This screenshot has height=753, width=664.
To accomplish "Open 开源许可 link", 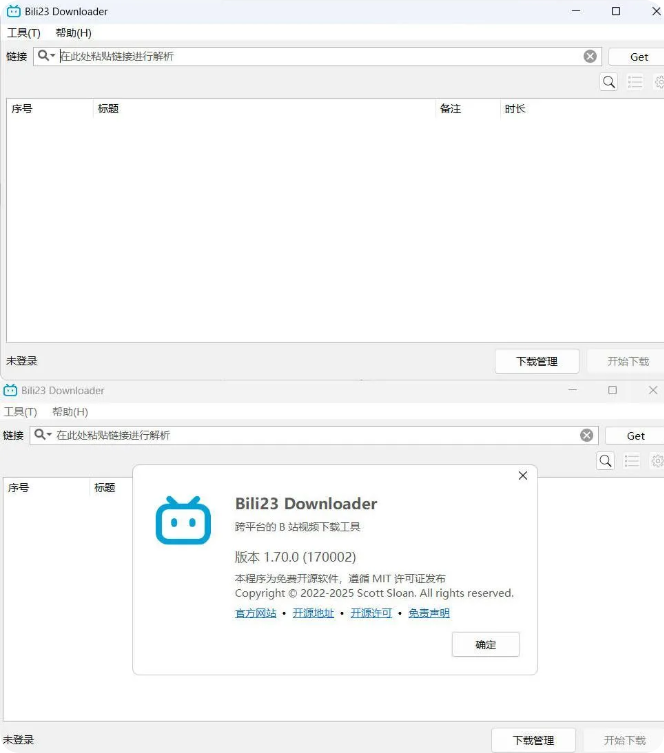I will click(x=371, y=613).
